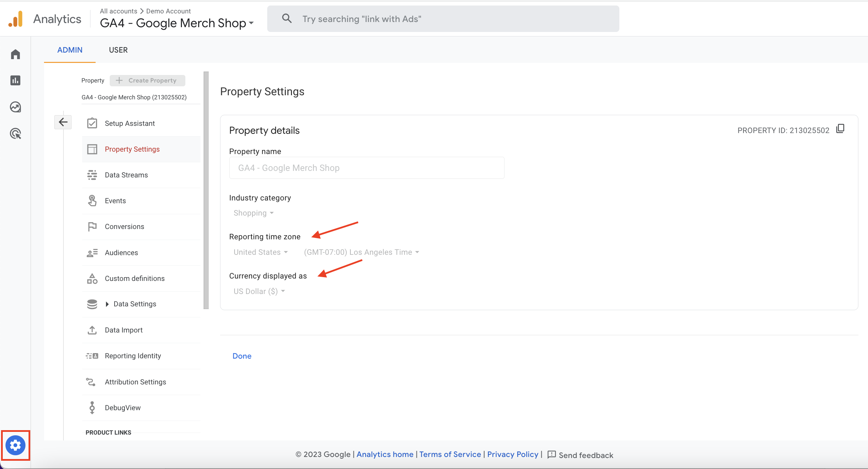Open the Terms of Service link
This screenshot has height=469, width=868.
(450, 454)
